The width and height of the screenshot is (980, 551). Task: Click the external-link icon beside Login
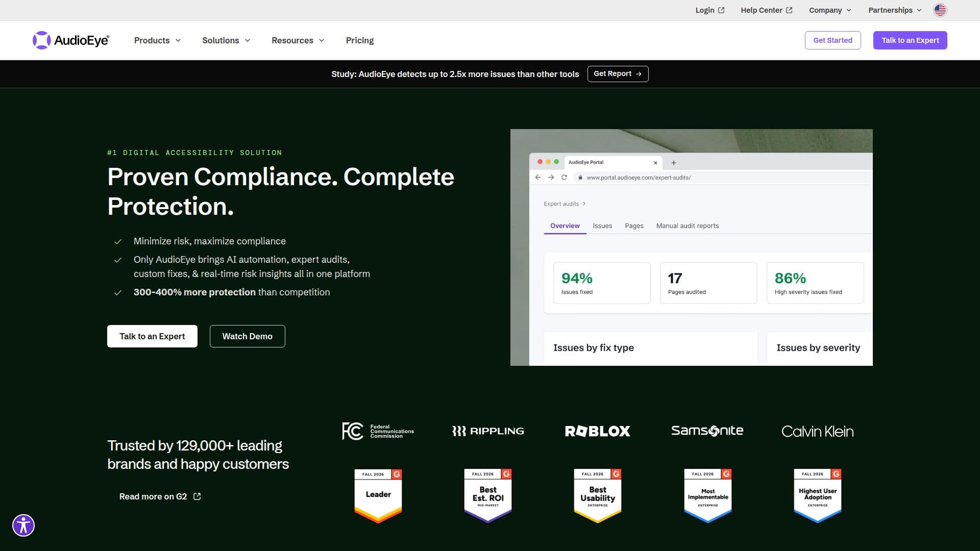(x=721, y=10)
